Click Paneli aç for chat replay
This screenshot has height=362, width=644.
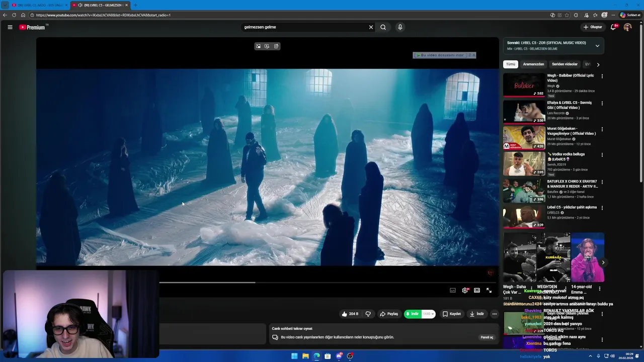click(487, 337)
